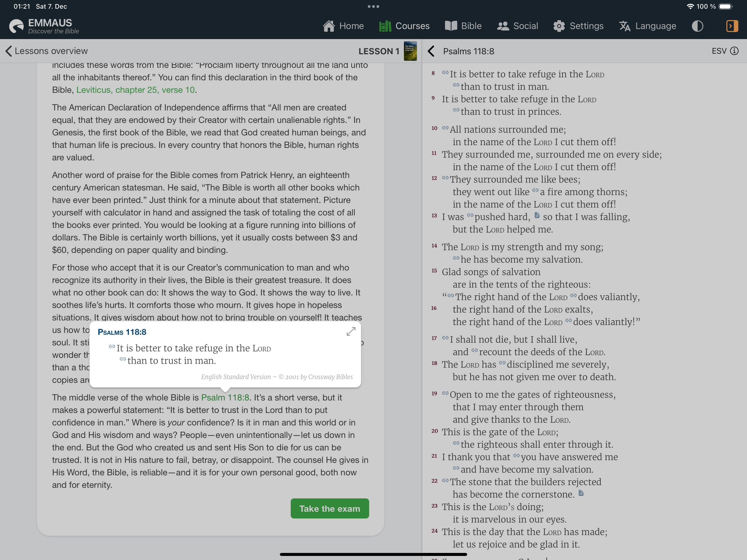Image resolution: width=747 pixels, height=560 pixels.
Task: Click the 'LESSON 1' label
Action: pos(379,51)
